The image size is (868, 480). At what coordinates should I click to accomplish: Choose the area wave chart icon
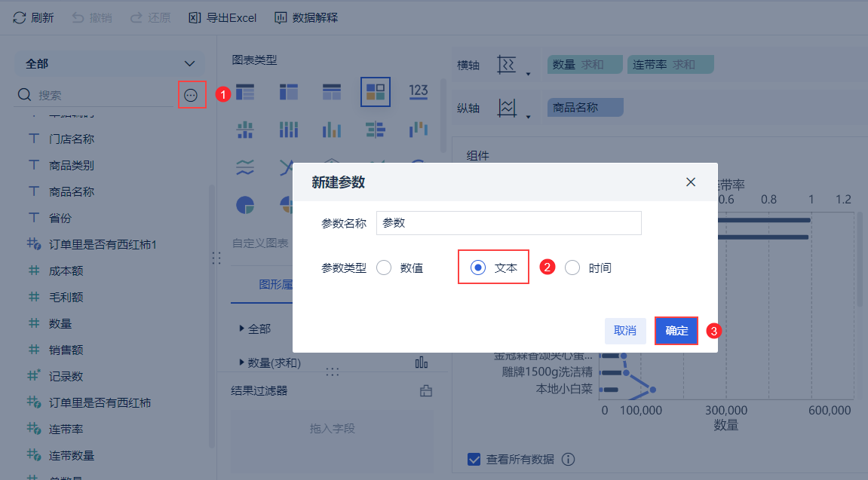coord(244,167)
